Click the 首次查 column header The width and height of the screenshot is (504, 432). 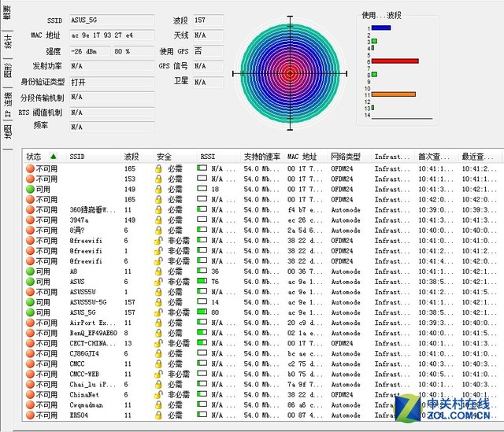[x=436, y=157]
